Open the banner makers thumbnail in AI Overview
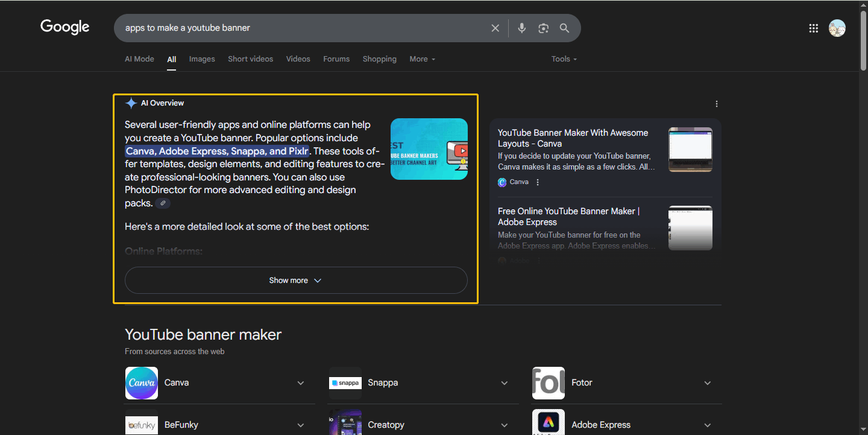868x435 pixels. pos(429,149)
